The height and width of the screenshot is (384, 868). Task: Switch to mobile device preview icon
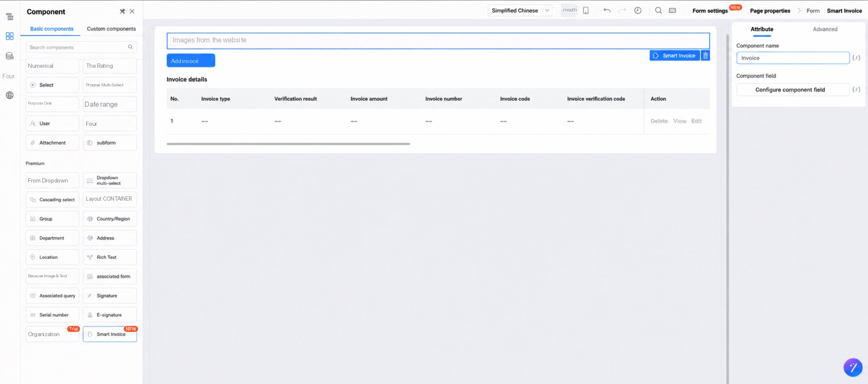tap(586, 11)
